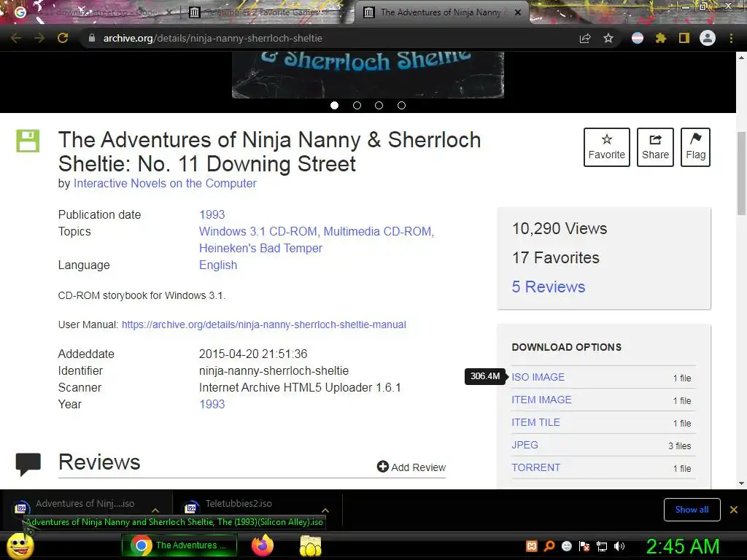This screenshot has height=560, width=747.
Task: Expand options for Adventures of Ninj....iso download
Action: click(155, 510)
